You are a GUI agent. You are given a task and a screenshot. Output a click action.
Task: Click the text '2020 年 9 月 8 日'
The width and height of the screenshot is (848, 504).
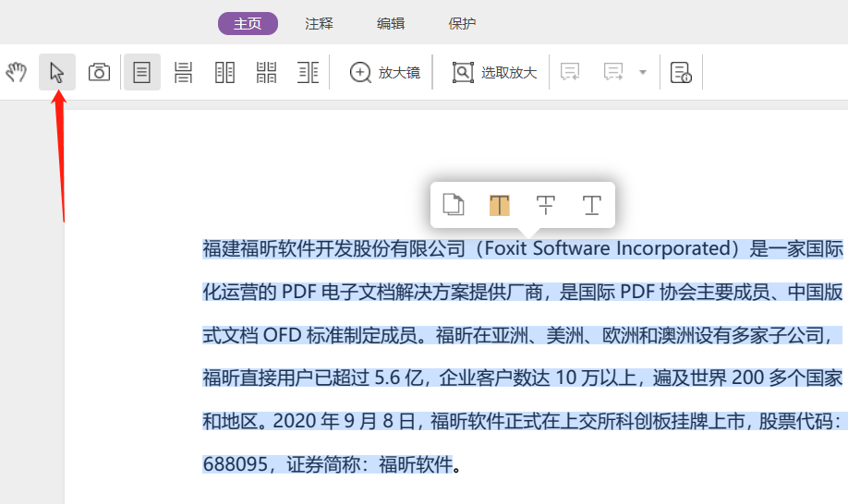(x=344, y=421)
